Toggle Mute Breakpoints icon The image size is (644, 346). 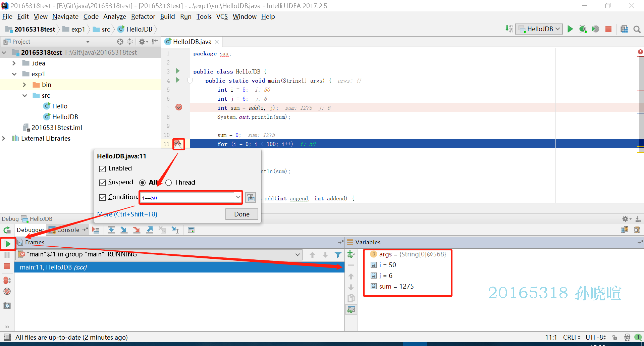[x=7, y=291]
